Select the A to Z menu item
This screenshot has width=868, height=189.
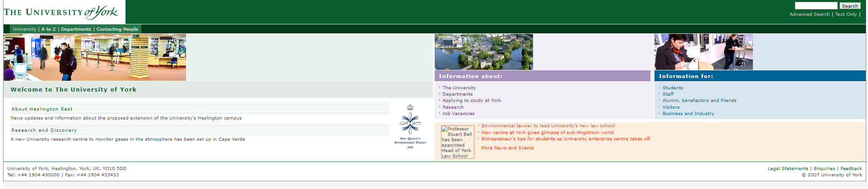click(49, 29)
